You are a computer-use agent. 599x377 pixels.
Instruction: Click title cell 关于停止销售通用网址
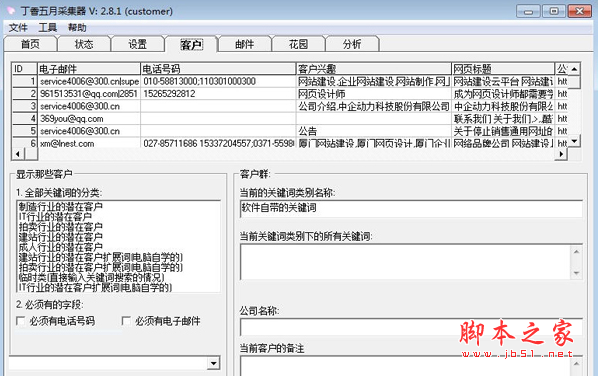click(x=503, y=131)
